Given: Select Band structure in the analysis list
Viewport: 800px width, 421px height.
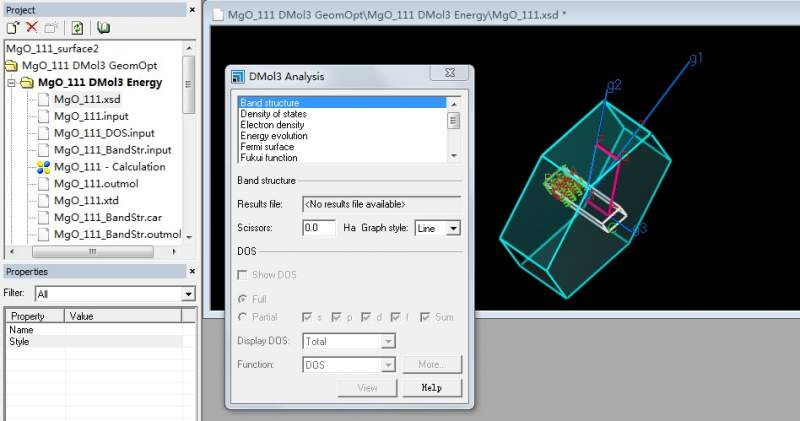Looking at the screenshot, I should 342,103.
